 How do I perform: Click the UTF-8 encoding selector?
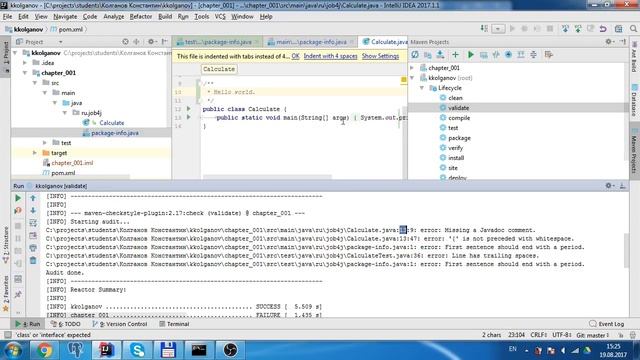[561, 335]
